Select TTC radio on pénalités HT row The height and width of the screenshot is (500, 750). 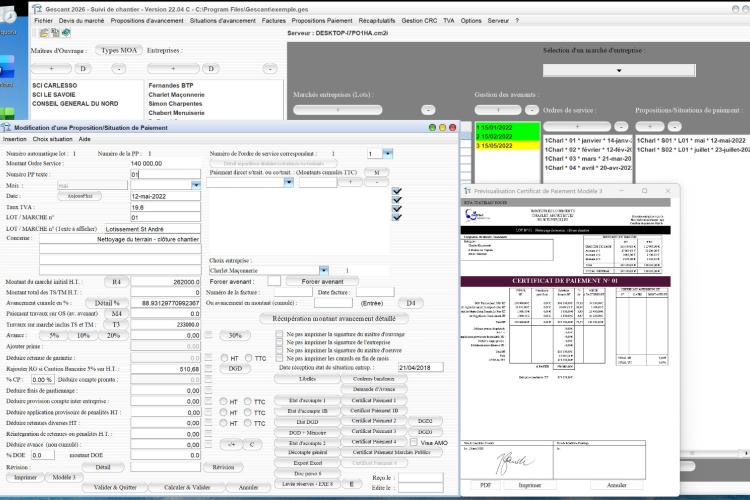[247, 412]
